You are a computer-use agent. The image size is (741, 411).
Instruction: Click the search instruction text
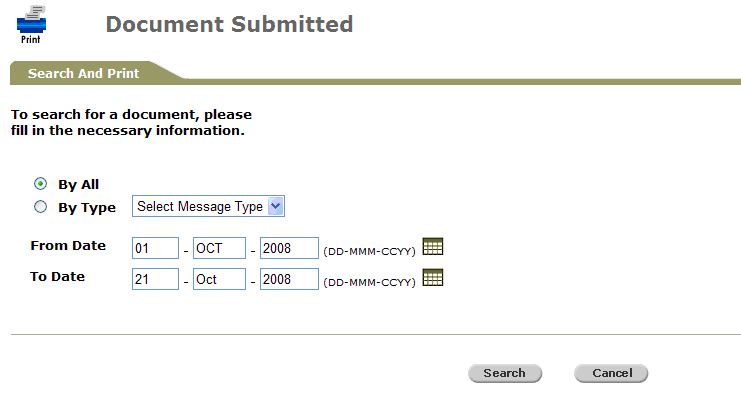(x=130, y=122)
